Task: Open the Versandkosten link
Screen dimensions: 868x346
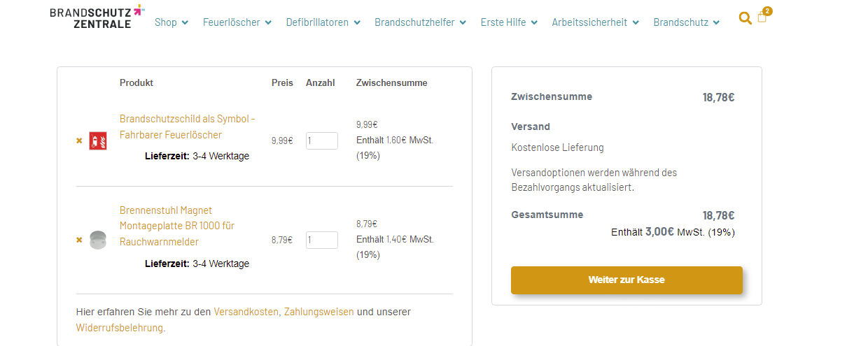Action: point(246,312)
